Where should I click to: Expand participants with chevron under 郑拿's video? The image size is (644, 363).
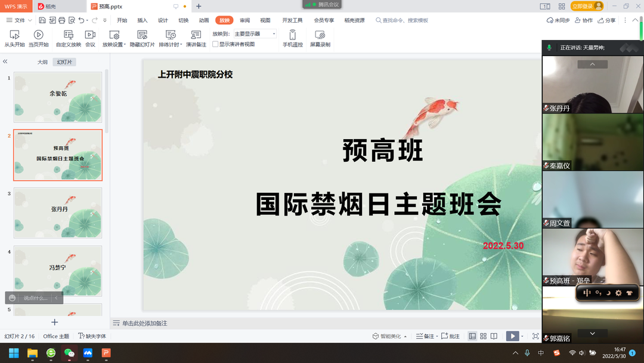pos(592,333)
